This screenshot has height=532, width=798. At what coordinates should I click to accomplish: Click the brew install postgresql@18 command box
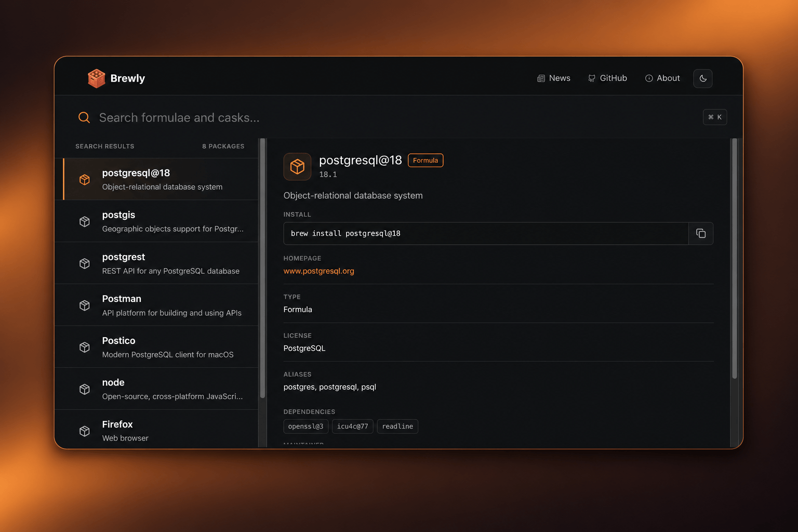pos(486,233)
